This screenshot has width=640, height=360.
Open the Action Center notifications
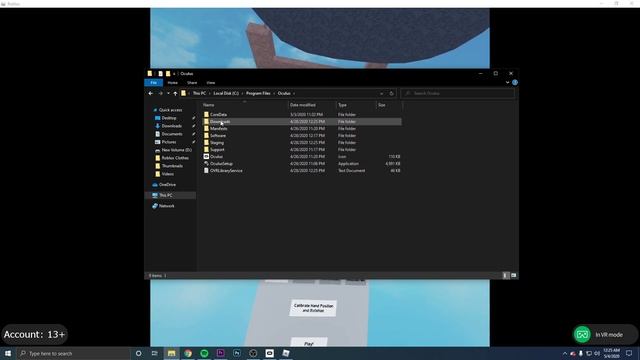tap(629, 353)
